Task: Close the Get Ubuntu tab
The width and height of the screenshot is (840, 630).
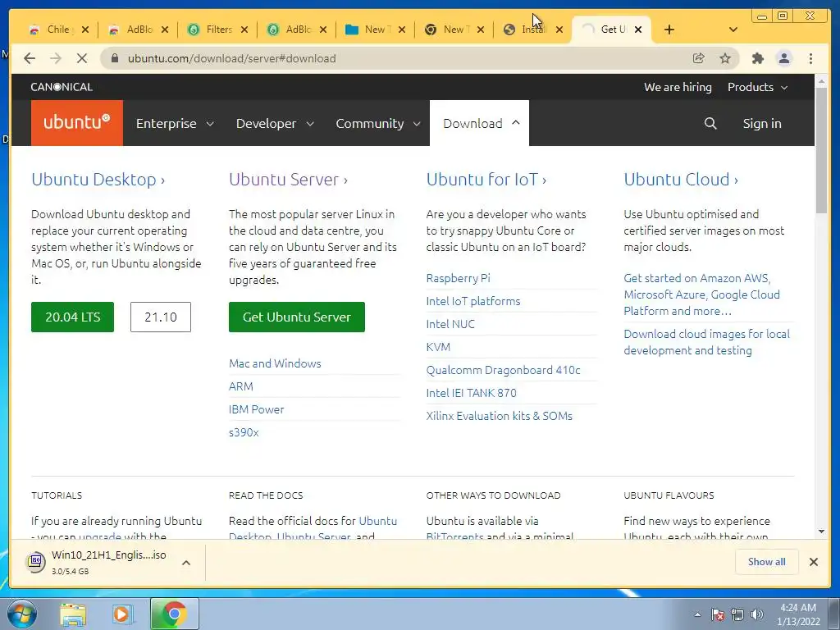Action: (638, 30)
